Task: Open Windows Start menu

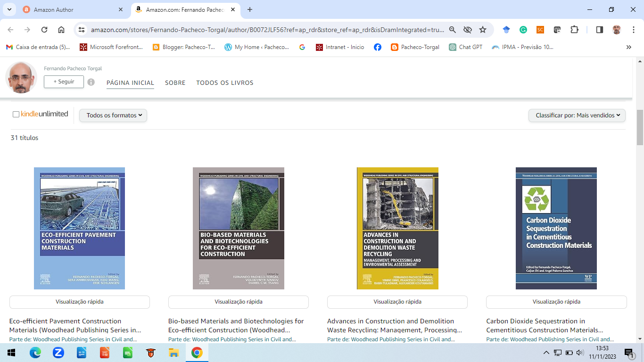Action: coord(11,353)
